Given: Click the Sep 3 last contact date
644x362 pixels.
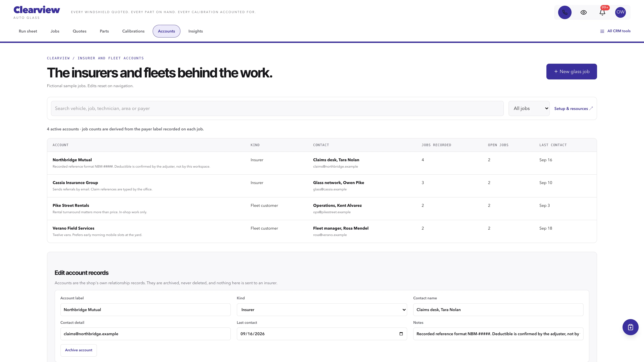Looking at the screenshot, I should point(544,205).
